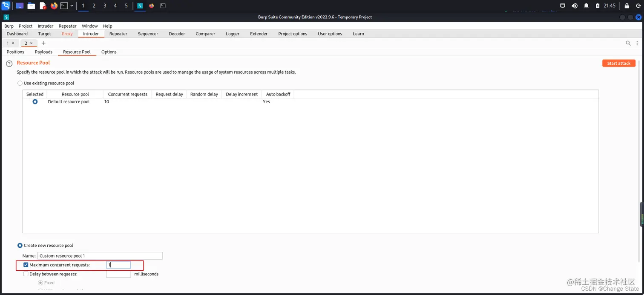Expand the terminal launcher dropdown arrow
Screen dimensions: 644x295
coord(72,6)
